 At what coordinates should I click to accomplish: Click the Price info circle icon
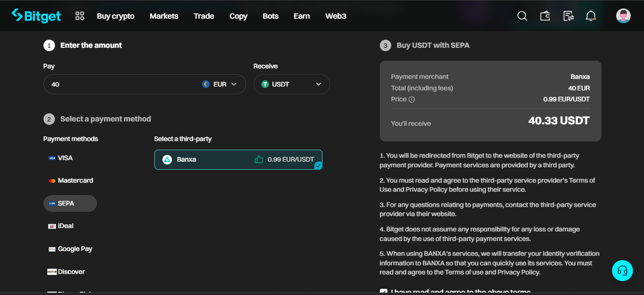[412, 99]
